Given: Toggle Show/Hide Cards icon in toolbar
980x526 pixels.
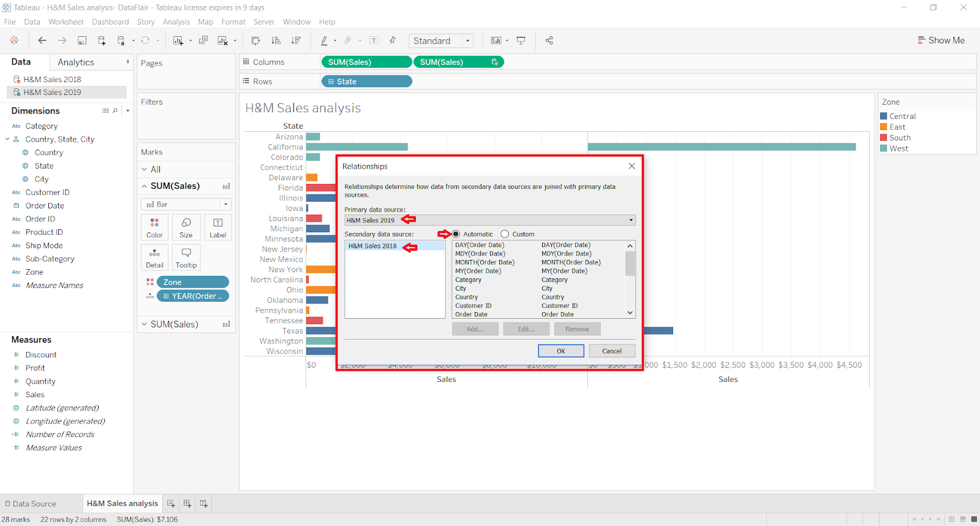Looking at the screenshot, I should pos(496,40).
